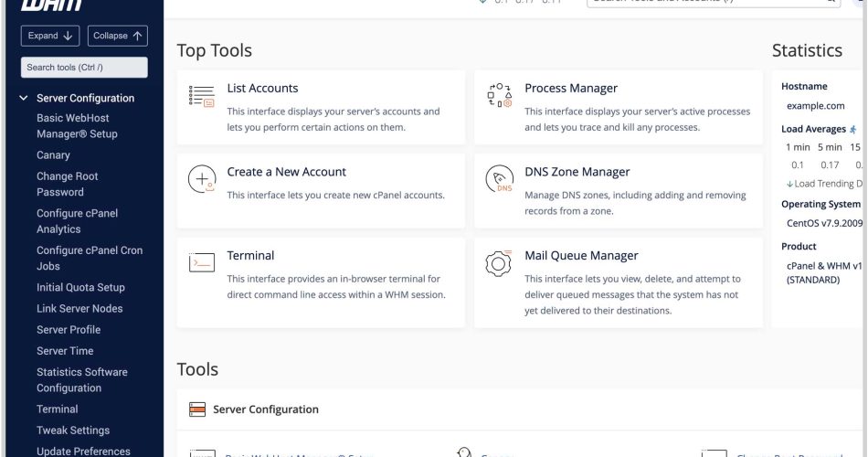Open Canary in the sidebar
This screenshot has height=457, width=868.
(53, 155)
